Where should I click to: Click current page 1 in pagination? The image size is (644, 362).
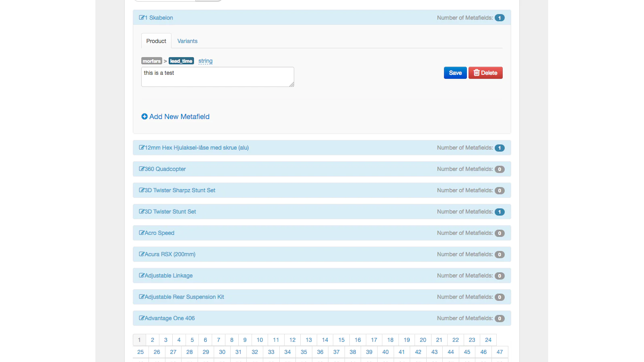139,340
